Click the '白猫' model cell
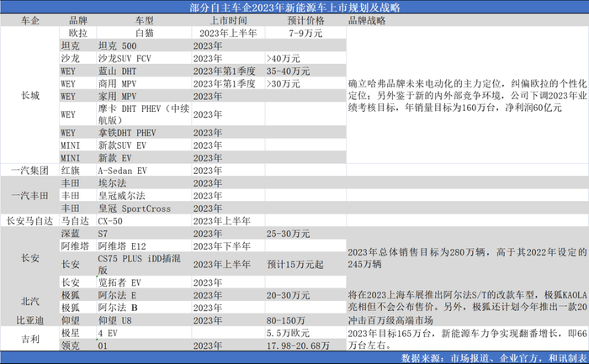Viewport: 589px width, 364px height. point(144,33)
